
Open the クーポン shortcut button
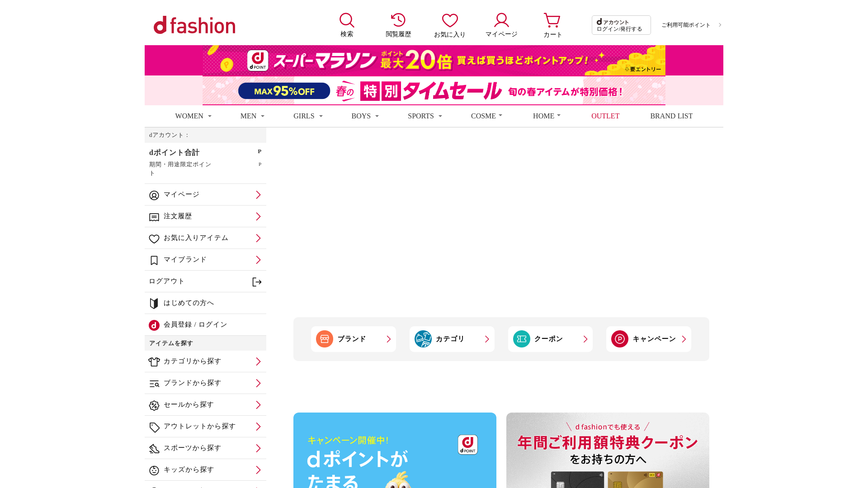[x=550, y=339]
